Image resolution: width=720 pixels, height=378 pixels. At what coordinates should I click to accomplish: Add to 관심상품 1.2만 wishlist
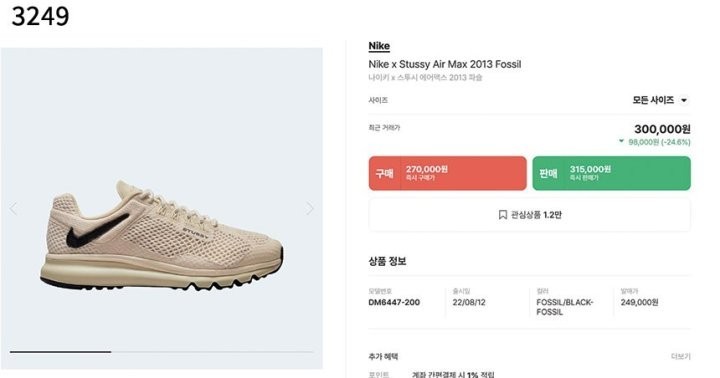click(x=529, y=215)
